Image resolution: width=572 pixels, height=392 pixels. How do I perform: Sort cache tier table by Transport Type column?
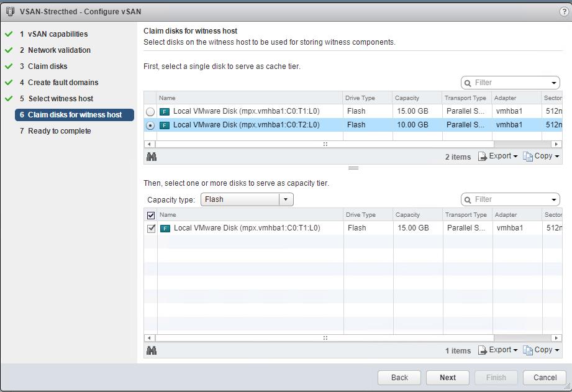pos(467,98)
